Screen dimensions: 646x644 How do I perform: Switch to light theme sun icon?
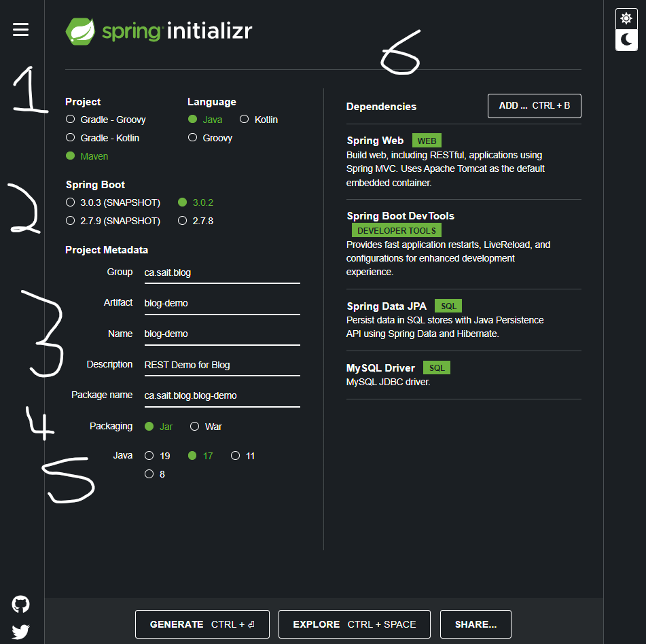tap(626, 18)
